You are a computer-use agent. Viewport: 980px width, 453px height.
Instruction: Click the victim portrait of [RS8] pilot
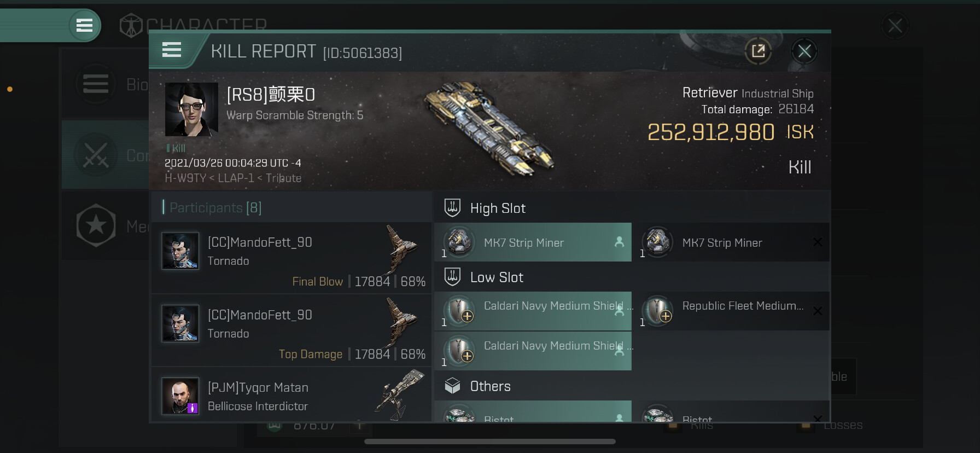pyautogui.click(x=191, y=109)
